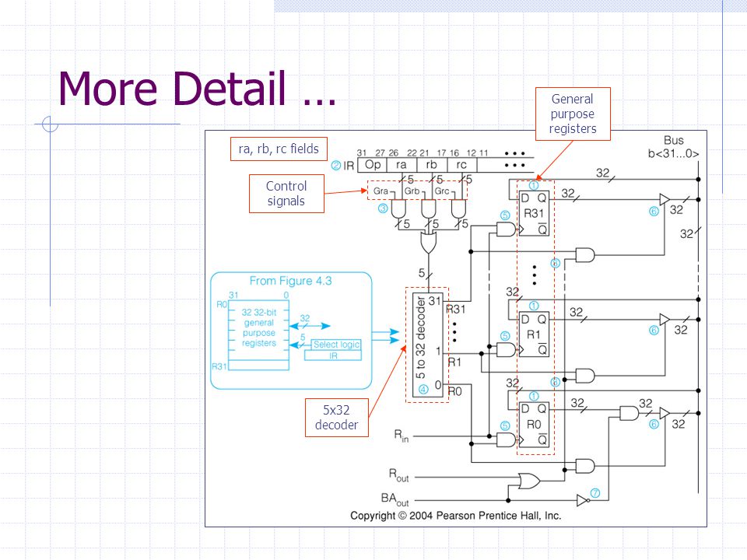Click the circled number 7 by the inverter
The height and width of the screenshot is (560, 747).
pos(595,493)
